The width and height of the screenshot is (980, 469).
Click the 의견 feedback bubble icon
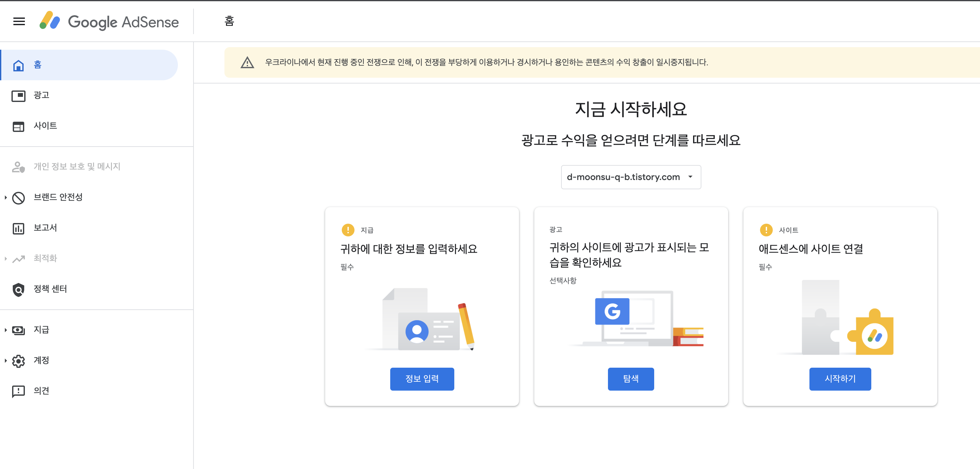point(18,391)
